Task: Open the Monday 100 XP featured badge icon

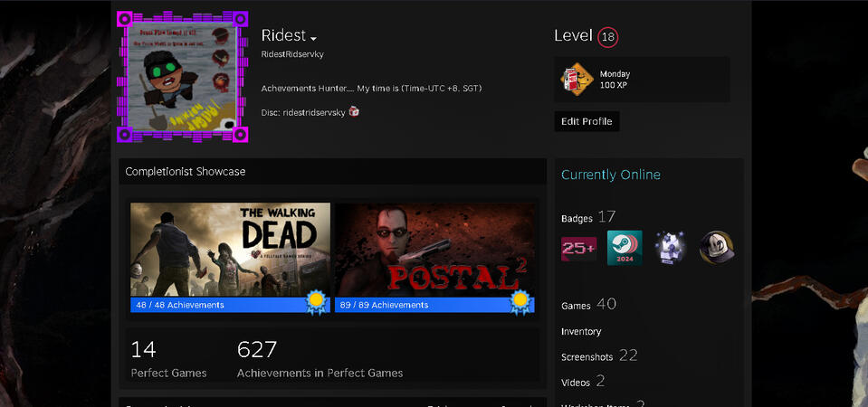Action: pos(577,79)
